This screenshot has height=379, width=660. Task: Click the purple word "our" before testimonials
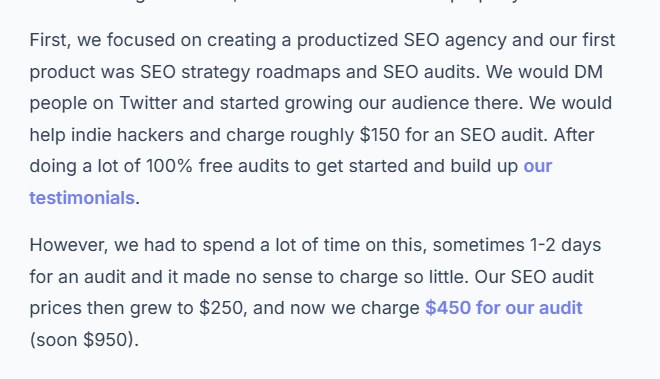coord(538,166)
